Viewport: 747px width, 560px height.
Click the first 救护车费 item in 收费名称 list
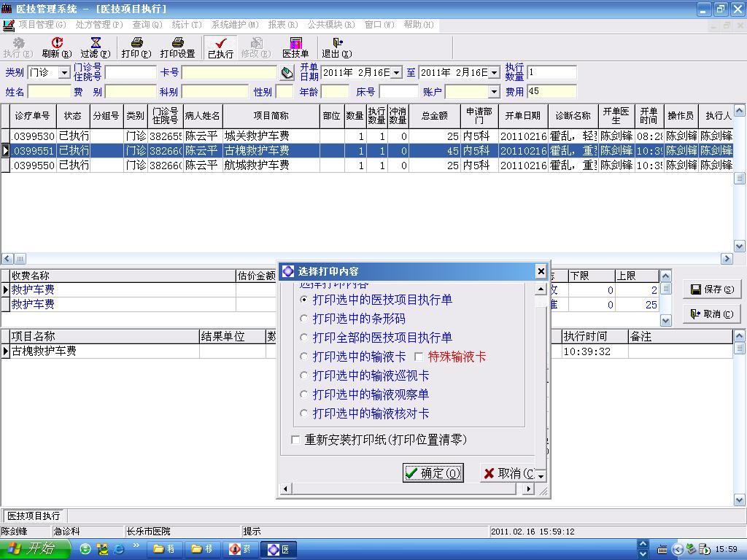click(33, 289)
